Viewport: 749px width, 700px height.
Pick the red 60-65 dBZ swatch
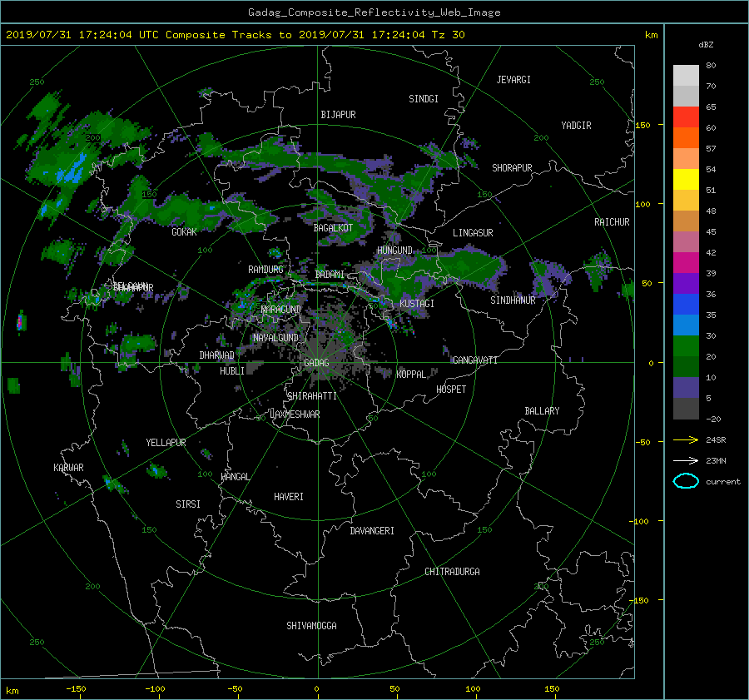click(686, 117)
